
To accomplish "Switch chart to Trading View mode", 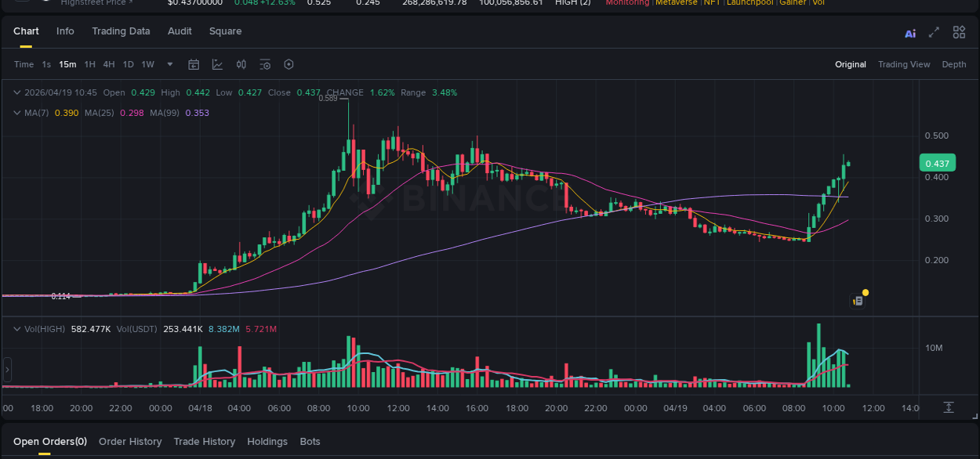I will click(904, 64).
